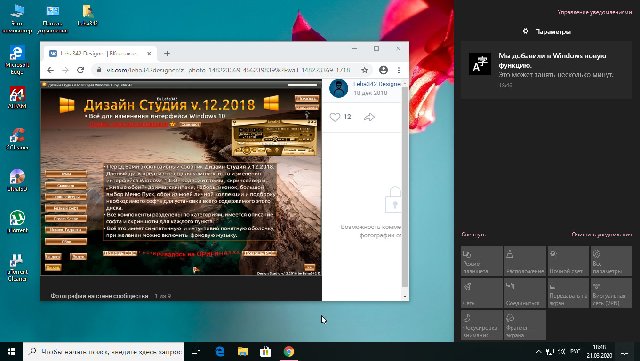
Task: Open Manage notifications link
Action: (x=595, y=12)
